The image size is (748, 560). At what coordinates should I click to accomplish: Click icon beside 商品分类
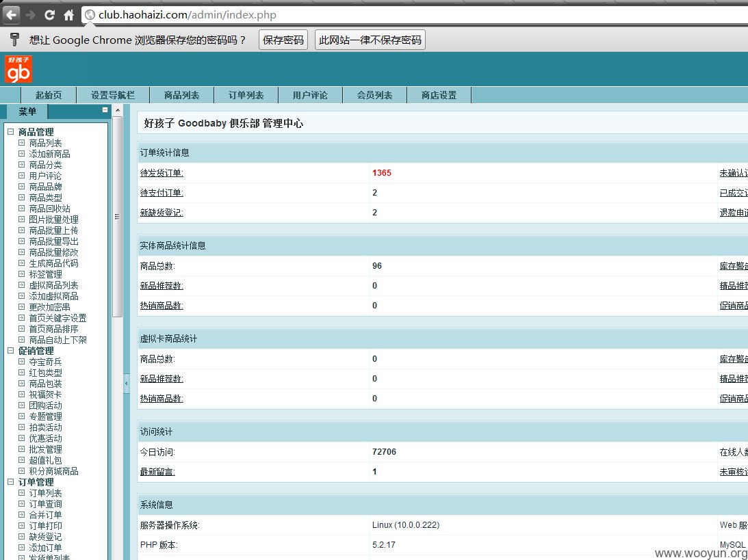21,164
